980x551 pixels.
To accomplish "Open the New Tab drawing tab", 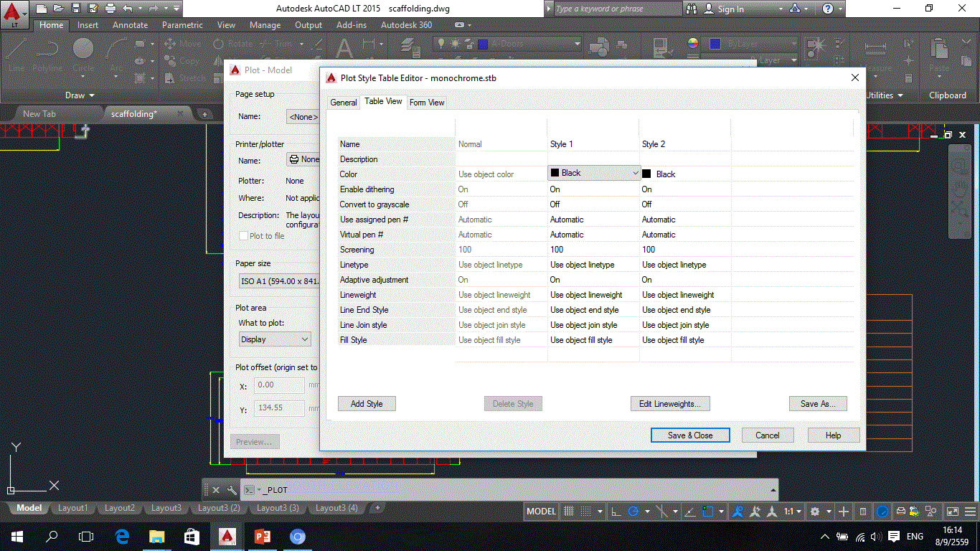I will tap(39, 113).
